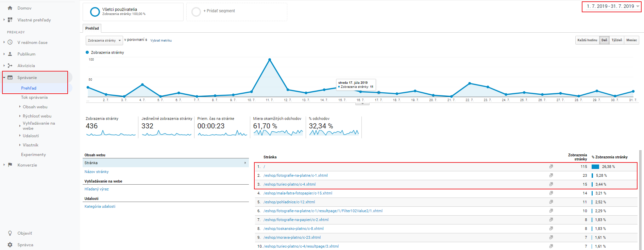The image size is (644, 250).
Task: Open Tok správania report
Action: tap(34, 97)
